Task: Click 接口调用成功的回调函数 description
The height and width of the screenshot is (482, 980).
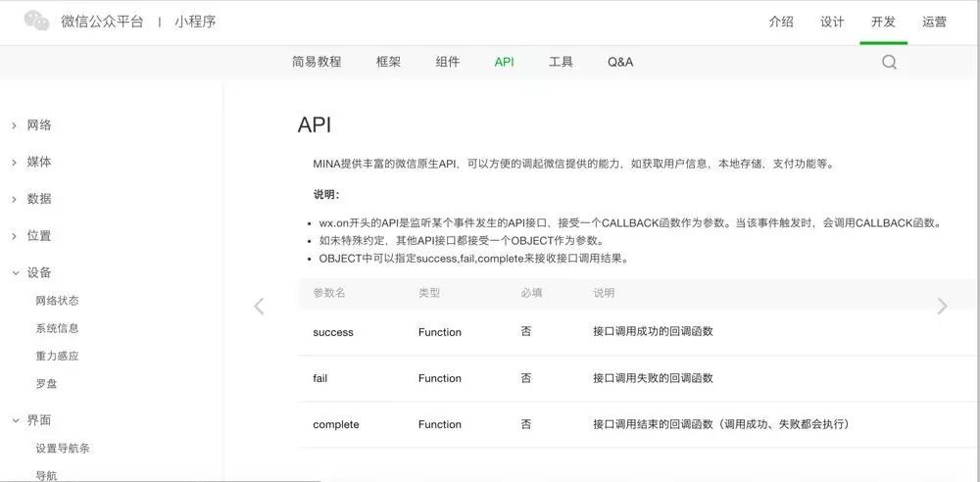Action: tap(653, 332)
